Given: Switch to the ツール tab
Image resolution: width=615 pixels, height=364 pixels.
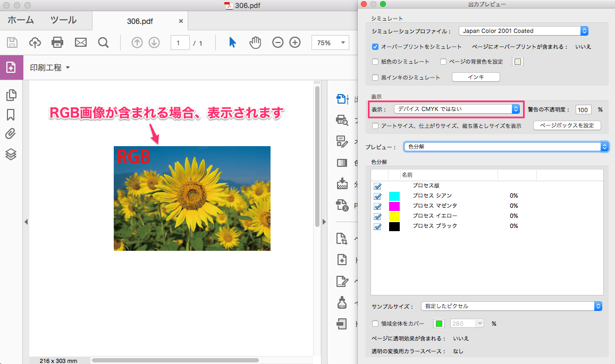Looking at the screenshot, I should pyautogui.click(x=64, y=20).
